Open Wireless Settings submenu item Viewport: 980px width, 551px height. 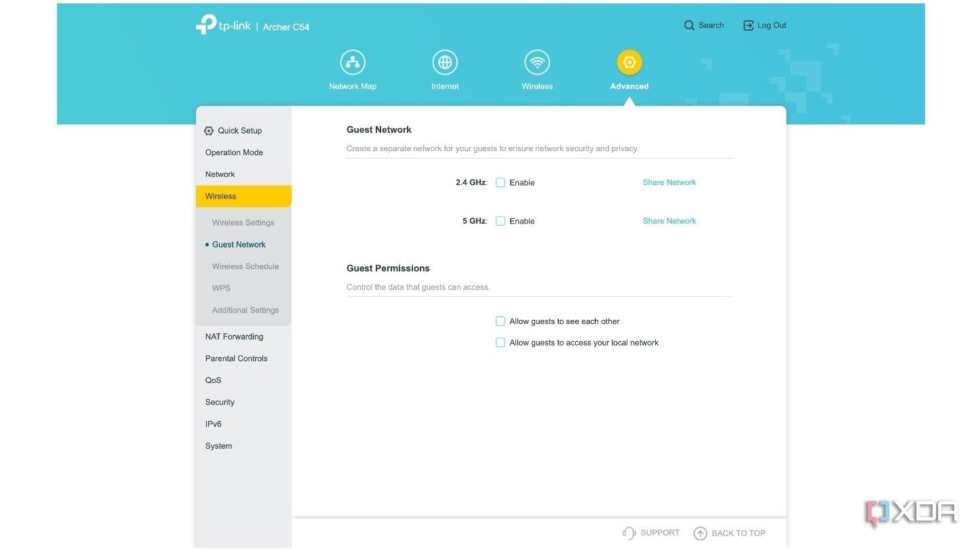[243, 222]
